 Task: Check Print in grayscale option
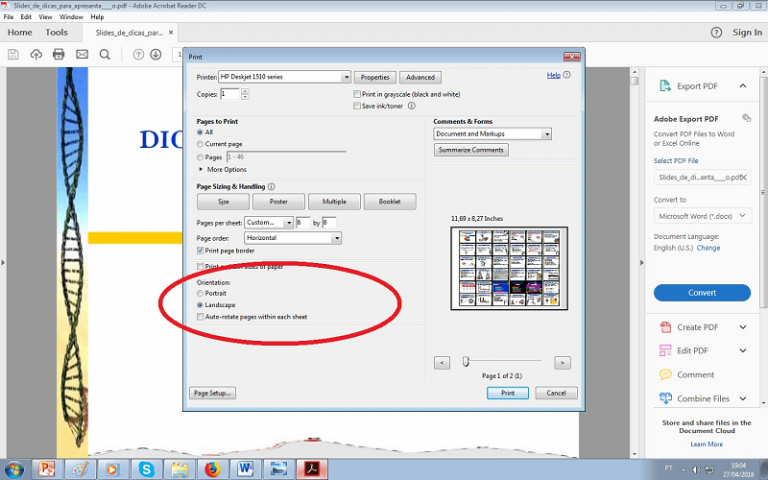coord(355,94)
